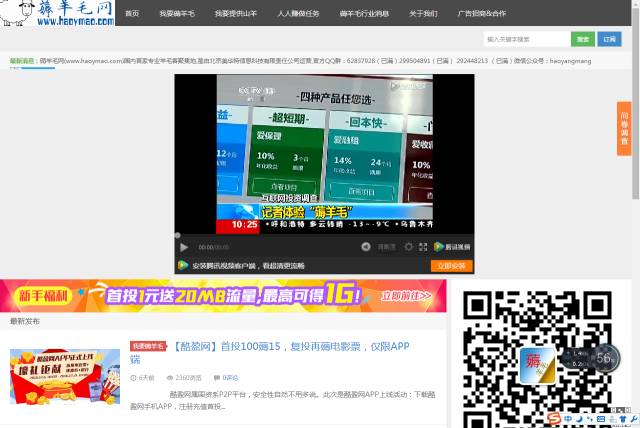The width and height of the screenshot is (640, 428).
Task: Click the 最新发布 section heading
Action: tap(25, 322)
